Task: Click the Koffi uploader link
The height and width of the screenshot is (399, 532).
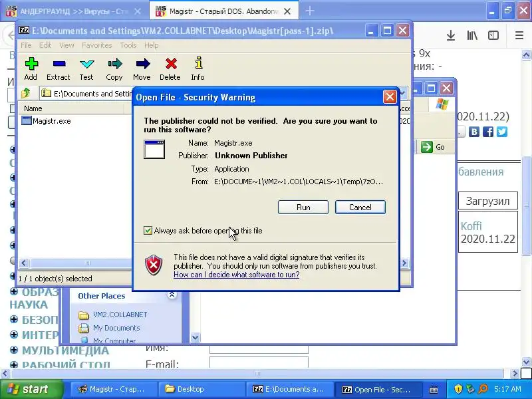Action: coord(471,226)
